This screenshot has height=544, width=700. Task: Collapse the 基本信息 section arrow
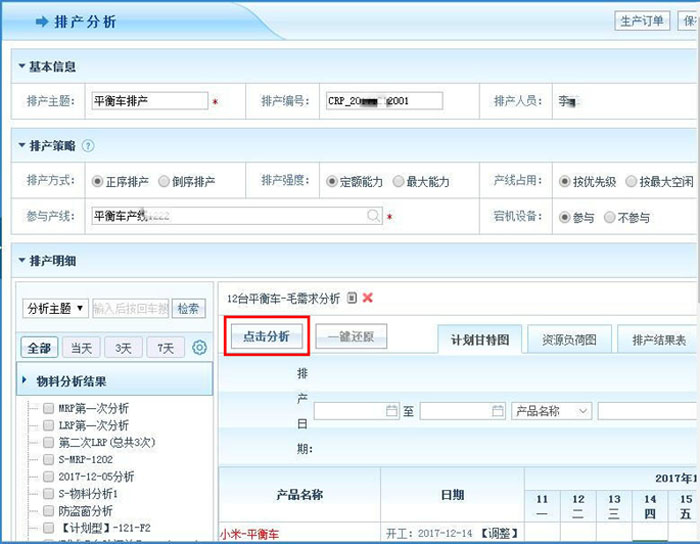tap(21, 67)
